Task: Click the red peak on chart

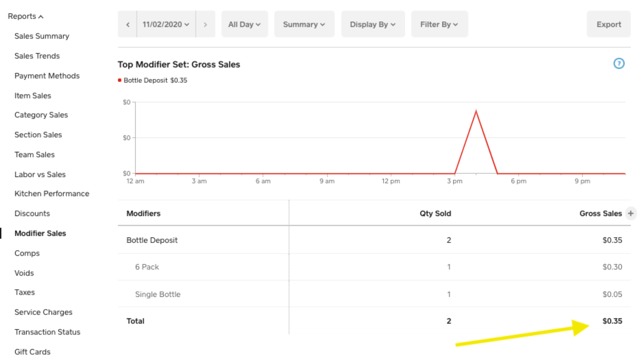Action: coord(476,112)
